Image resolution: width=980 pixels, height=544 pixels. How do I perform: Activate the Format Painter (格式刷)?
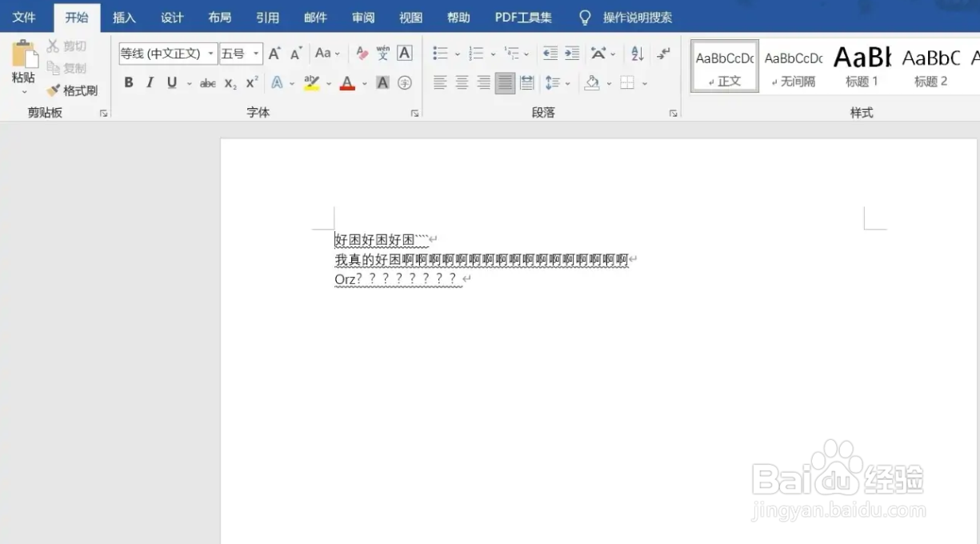[72, 90]
